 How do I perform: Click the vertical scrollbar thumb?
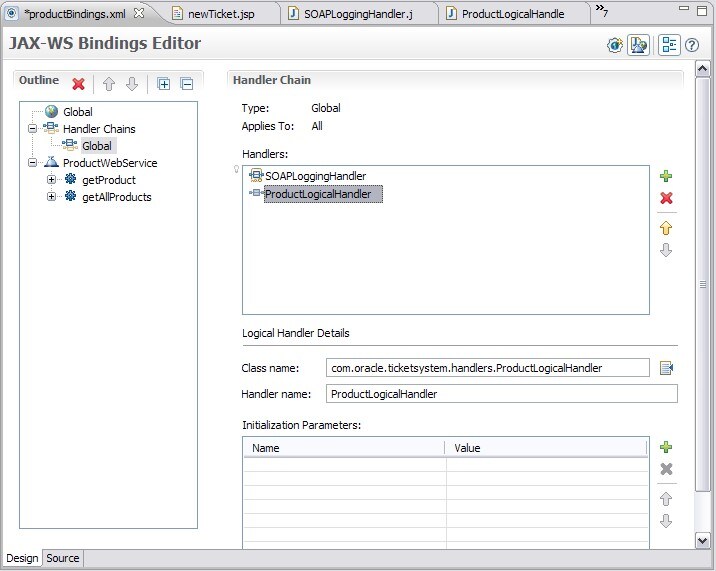(702, 284)
